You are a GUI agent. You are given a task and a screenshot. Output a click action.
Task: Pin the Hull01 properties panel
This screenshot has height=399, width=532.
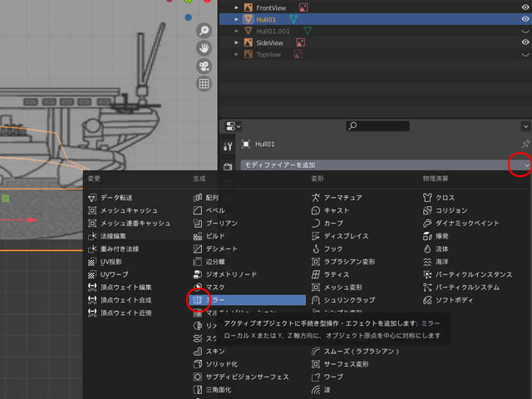point(525,144)
